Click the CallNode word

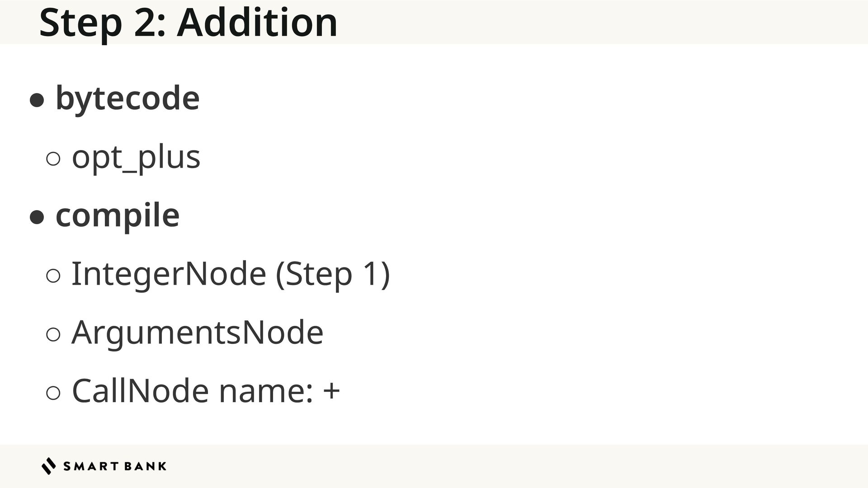[140, 391]
